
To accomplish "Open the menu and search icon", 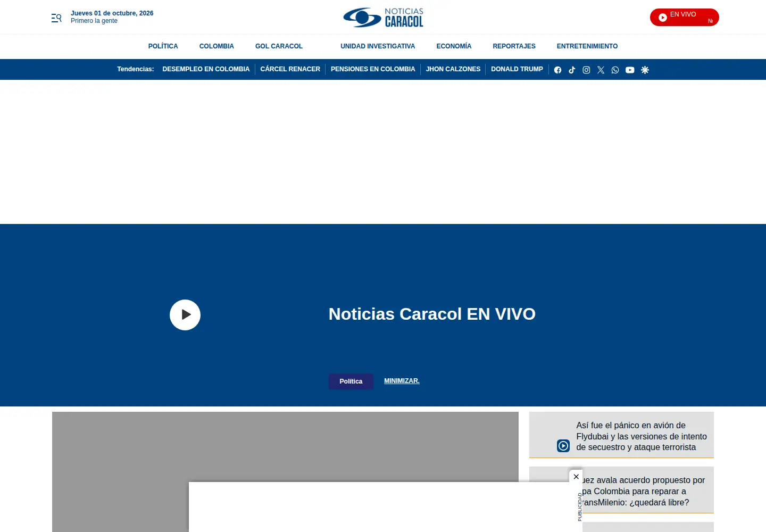I will pos(56,18).
